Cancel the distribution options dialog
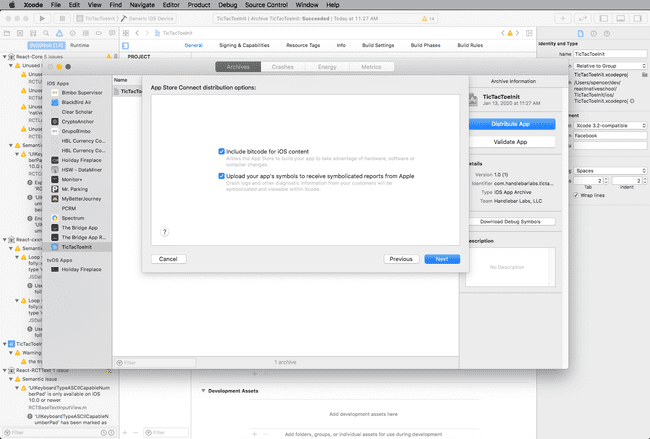This screenshot has height=439, width=650. point(168,259)
